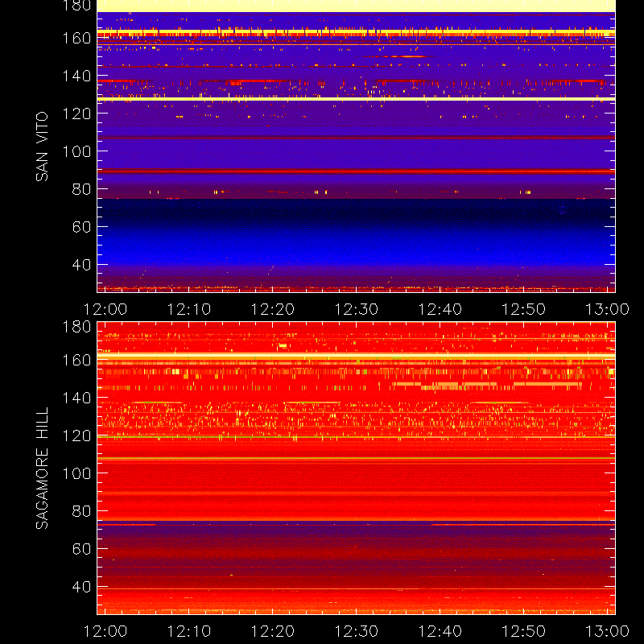This screenshot has height=644, width=644.
Task: Click 12:00 time label under San Vito plot
Action: 105,309
